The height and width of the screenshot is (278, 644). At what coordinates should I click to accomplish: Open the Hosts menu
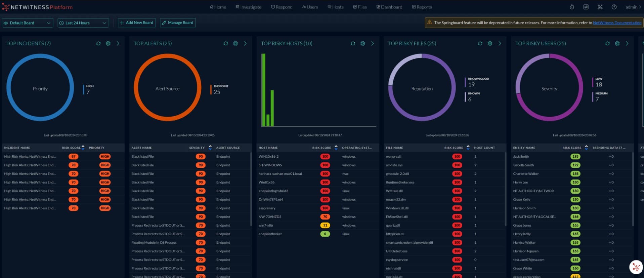(336, 7)
